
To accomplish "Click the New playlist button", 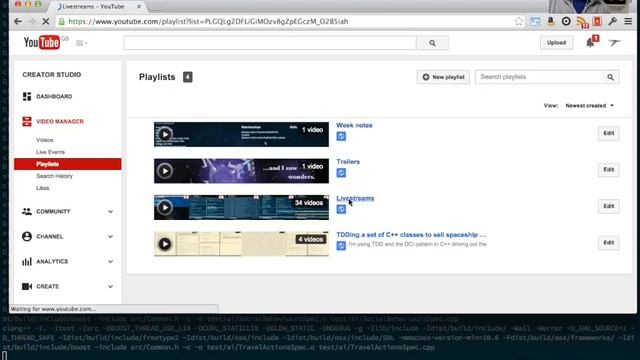I will (443, 77).
